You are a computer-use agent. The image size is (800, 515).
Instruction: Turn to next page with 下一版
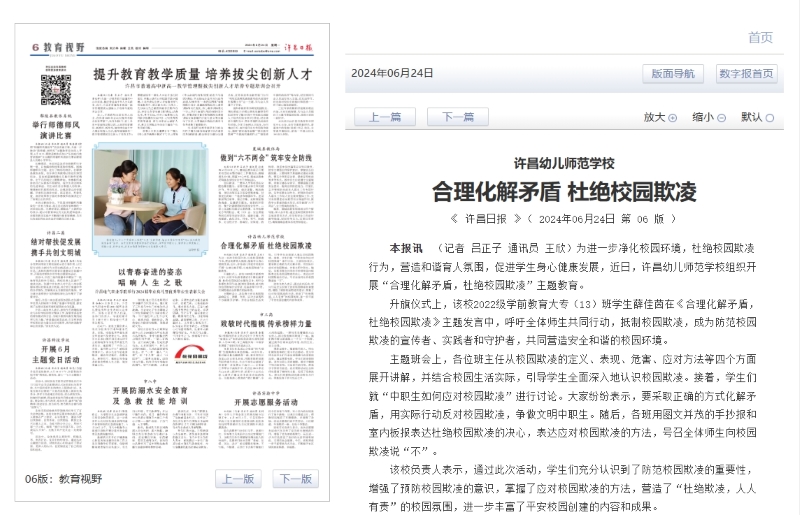click(x=295, y=478)
